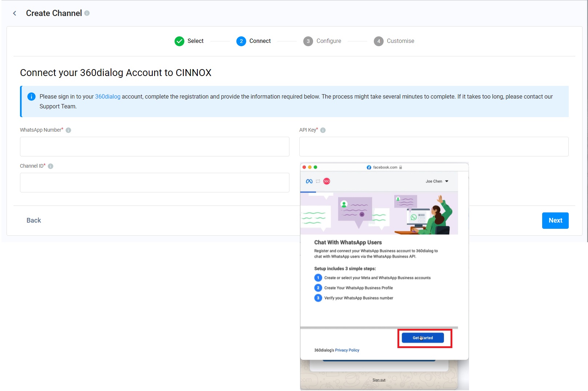The width and height of the screenshot is (588, 391).
Task: Click the connect icon between Meta and 360 logos
Action: [x=318, y=181]
